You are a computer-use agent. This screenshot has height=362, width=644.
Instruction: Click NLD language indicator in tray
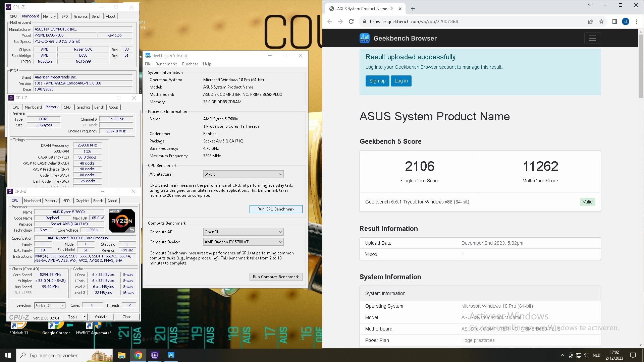click(x=596, y=355)
